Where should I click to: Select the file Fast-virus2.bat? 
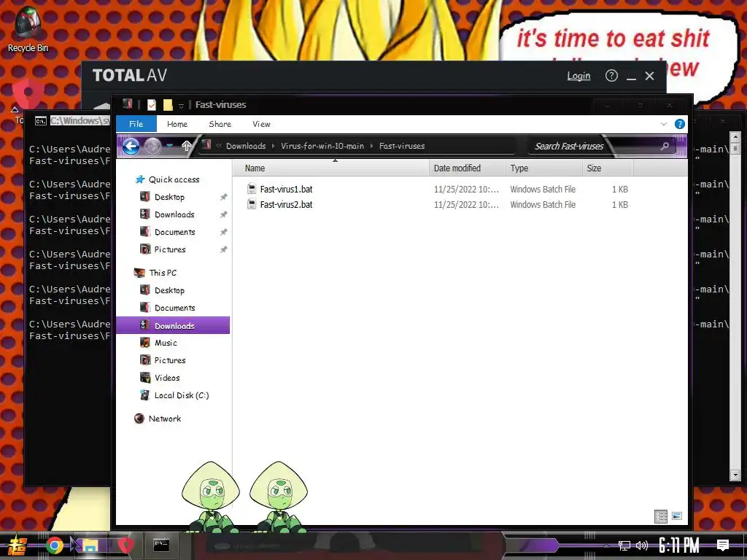(286, 205)
